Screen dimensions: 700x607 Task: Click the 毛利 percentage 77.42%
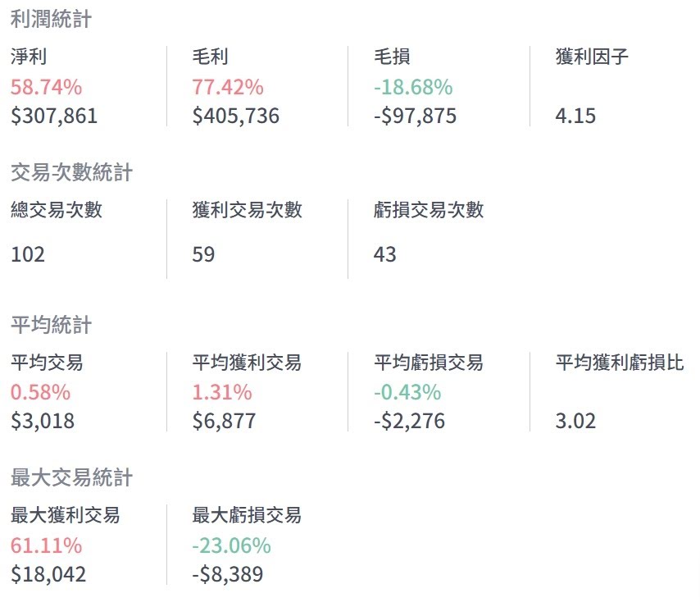pyautogui.click(x=228, y=87)
